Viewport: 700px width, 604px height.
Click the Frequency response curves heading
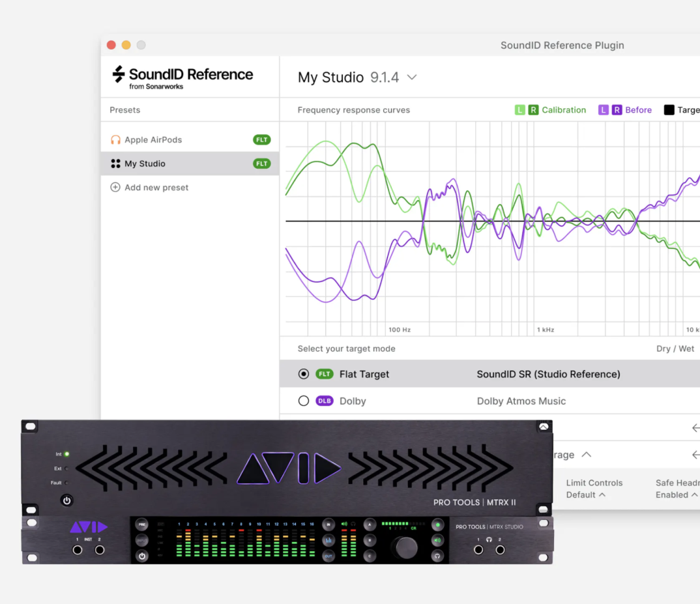click(353, 110)
